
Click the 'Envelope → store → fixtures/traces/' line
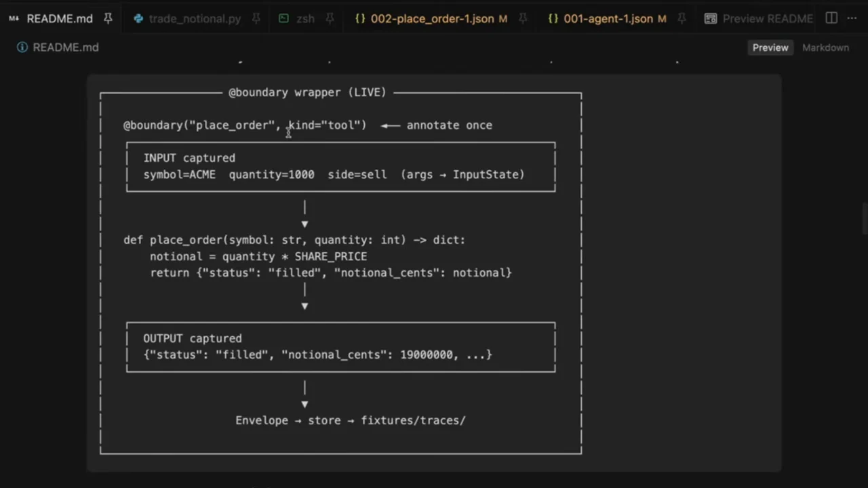coord(351,420)
